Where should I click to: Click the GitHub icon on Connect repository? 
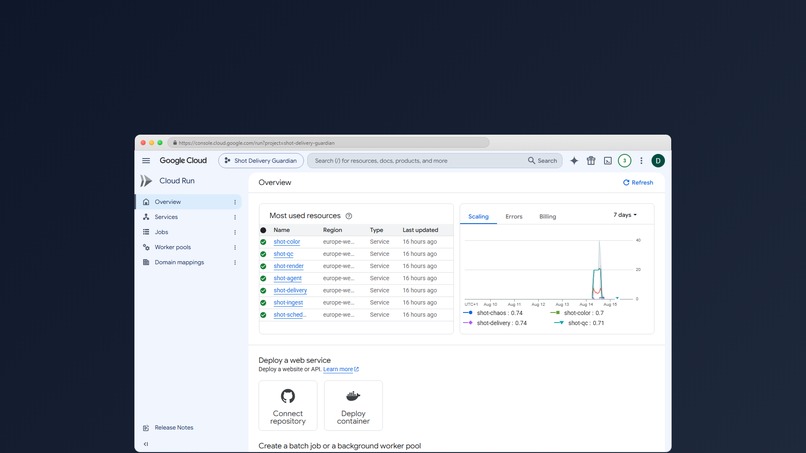point(288,396)
